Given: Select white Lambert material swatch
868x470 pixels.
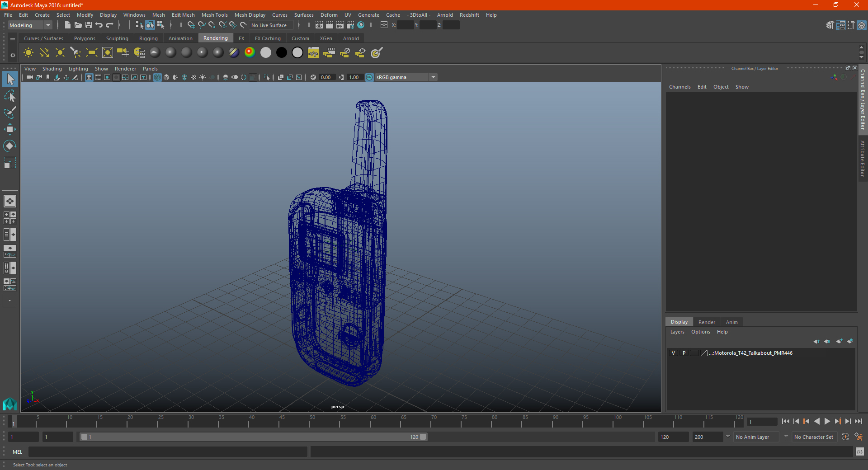Looking at the screenshot, I should [266, 53].
